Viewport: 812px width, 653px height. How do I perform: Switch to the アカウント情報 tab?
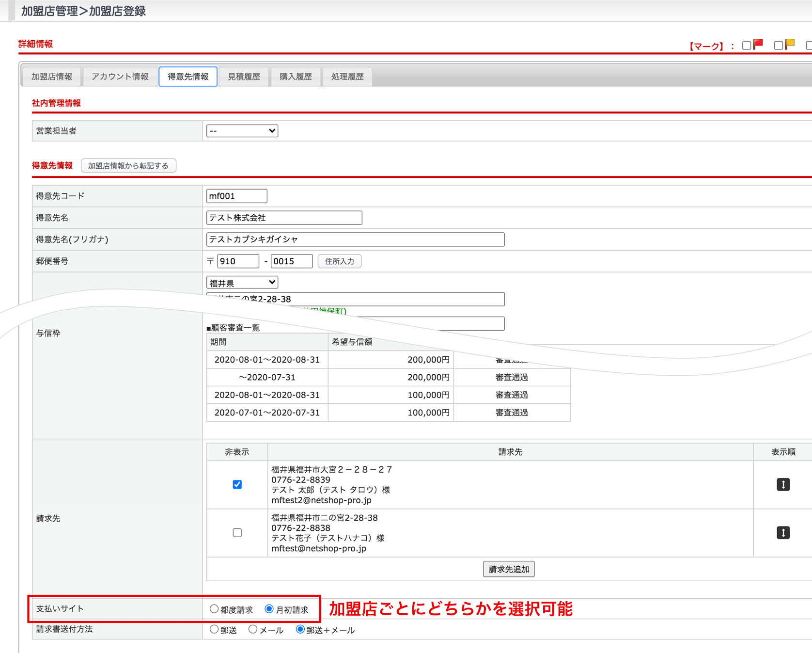[x=120, y=77]
